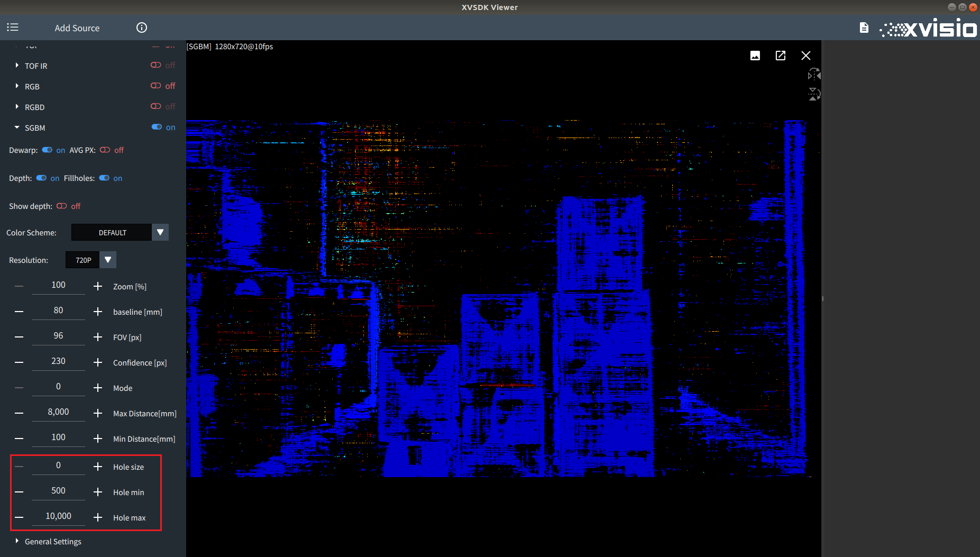Click the Confidence value 230 field
This screenshot has width=980, height=557.
pos(58,361)
